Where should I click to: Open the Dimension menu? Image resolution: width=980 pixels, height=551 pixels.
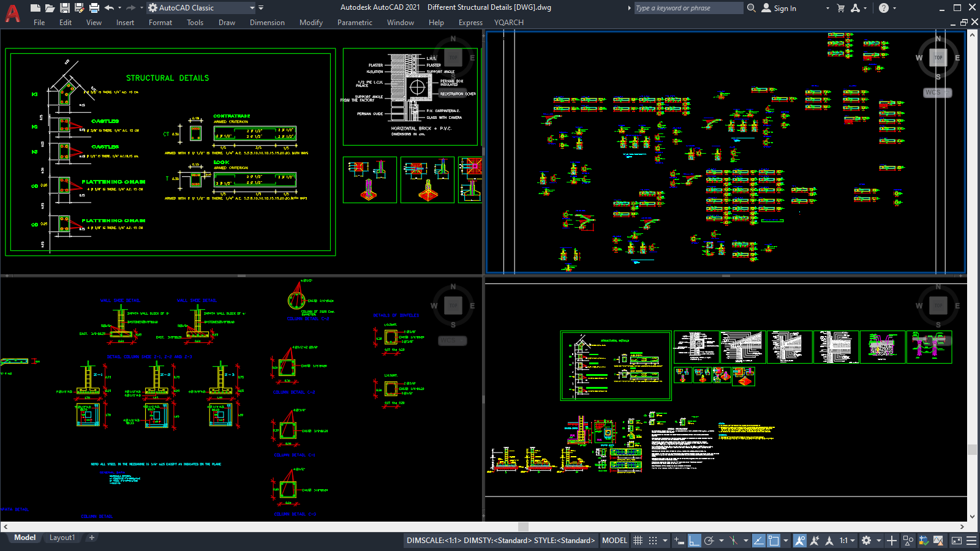[x=267, y=23]
